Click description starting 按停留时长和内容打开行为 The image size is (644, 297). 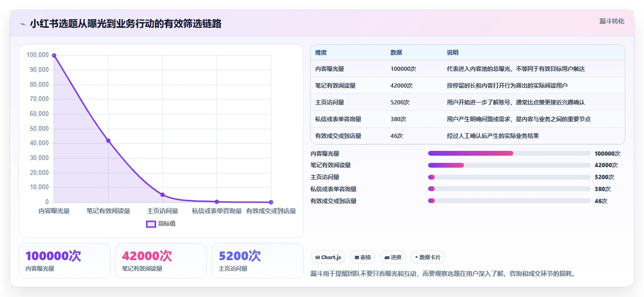pyautogui.click(x=507, y=86)
